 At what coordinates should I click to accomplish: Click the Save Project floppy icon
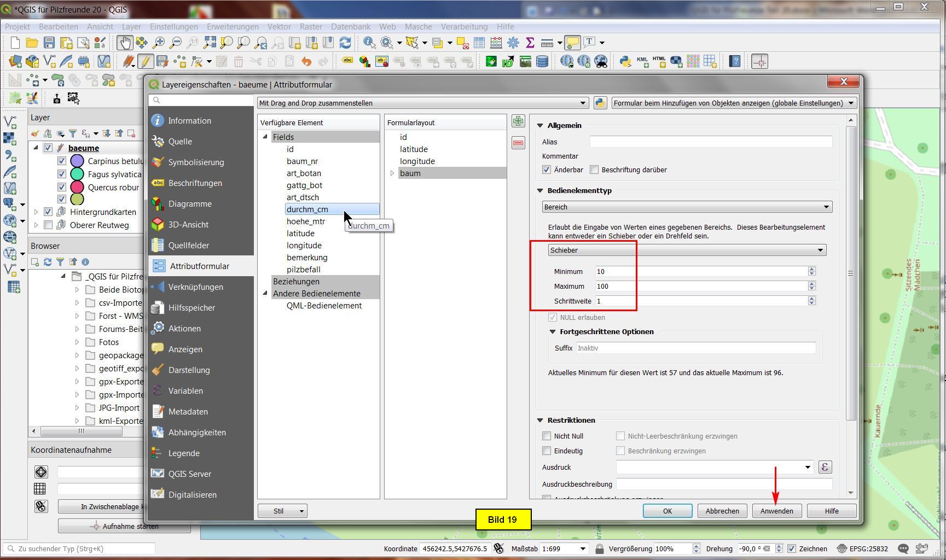pos(49,43)
